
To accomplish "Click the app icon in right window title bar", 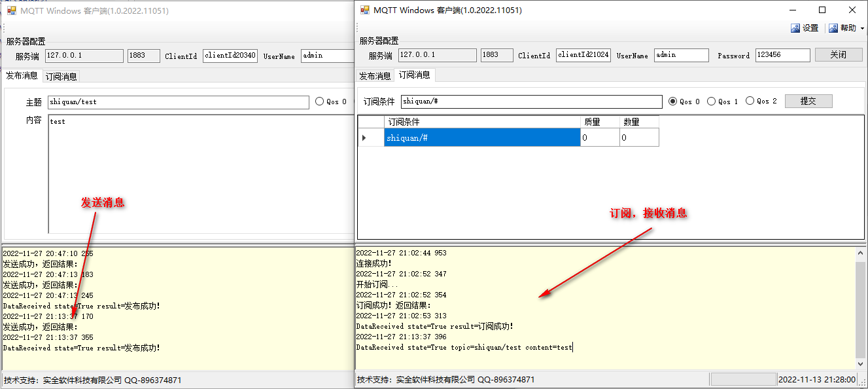I will (x=364, y=10).
